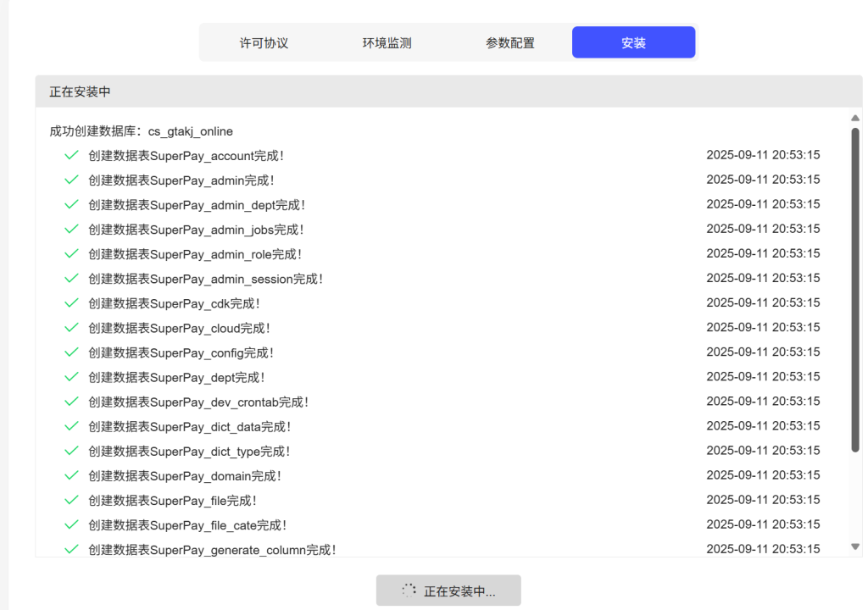Click the check icon for SuperPay_dev_crontab
The width and height of the screenshot is (868, 610).
[71, 401]
